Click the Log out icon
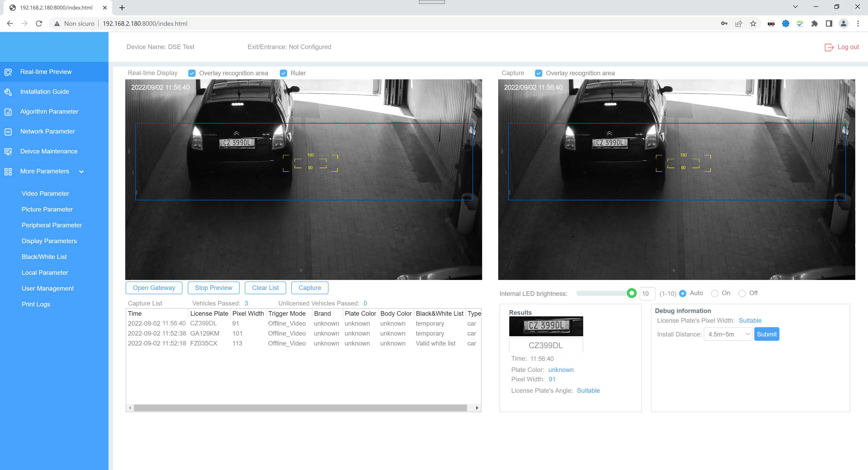 pyautogui.click(x=829, y=47)
